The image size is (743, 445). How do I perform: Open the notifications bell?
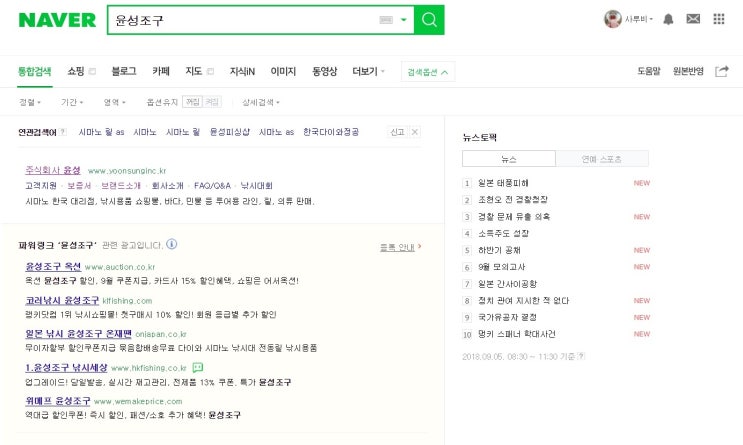click(668, 19)
